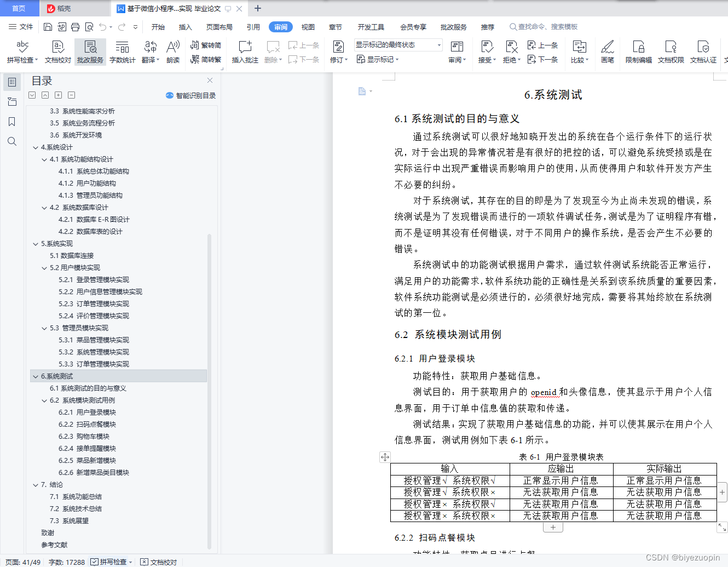Click the table move handle icon

385,457
